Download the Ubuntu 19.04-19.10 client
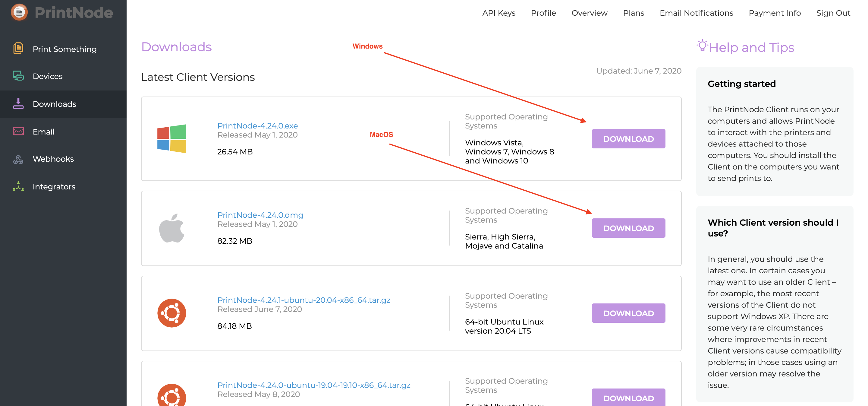The height and width of the screenshot is (406, 868). tap(628, 397)
